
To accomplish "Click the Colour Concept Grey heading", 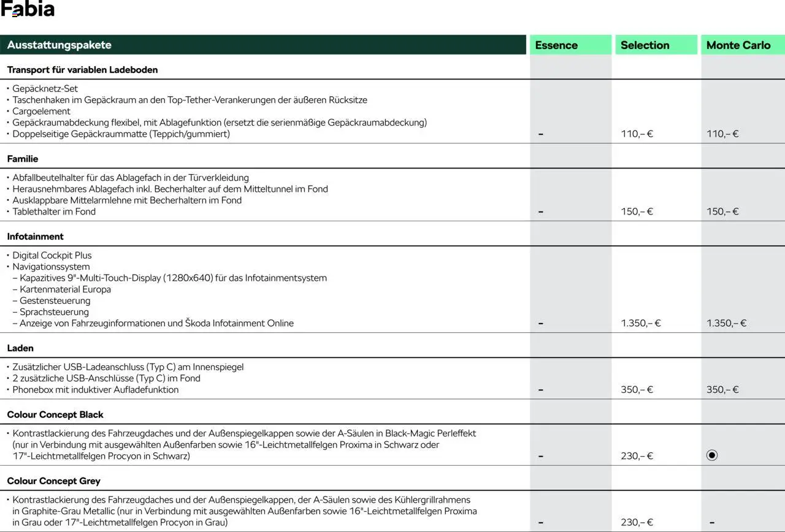I will (54, 481).
